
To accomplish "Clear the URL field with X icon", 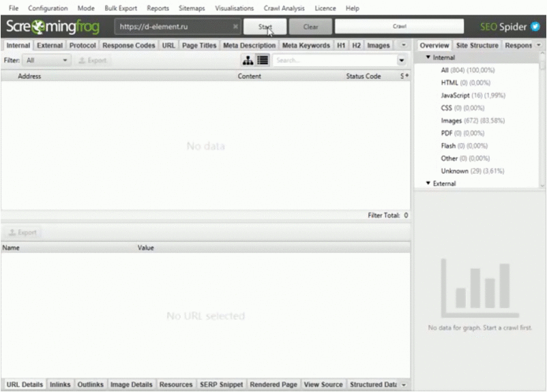I will point(235,27).
